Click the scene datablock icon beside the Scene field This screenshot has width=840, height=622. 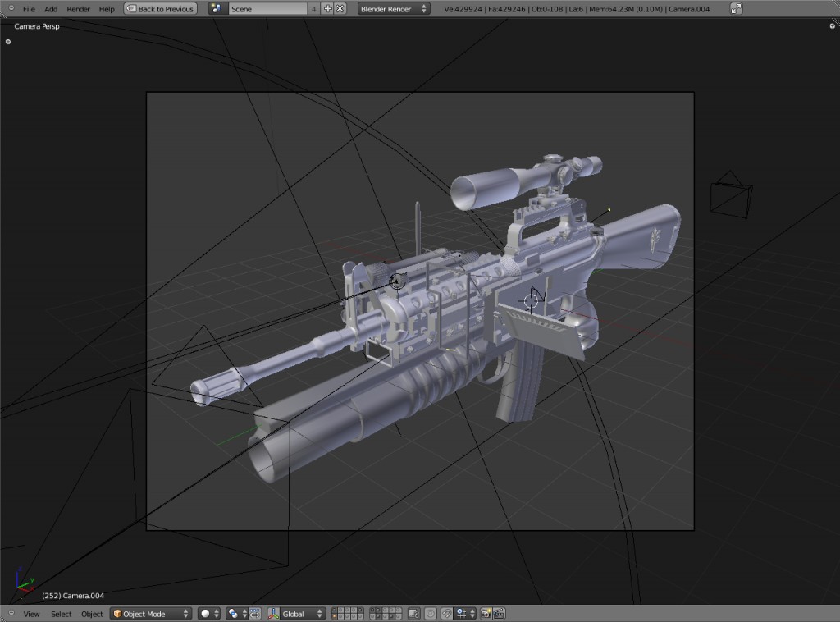point(216,8)
